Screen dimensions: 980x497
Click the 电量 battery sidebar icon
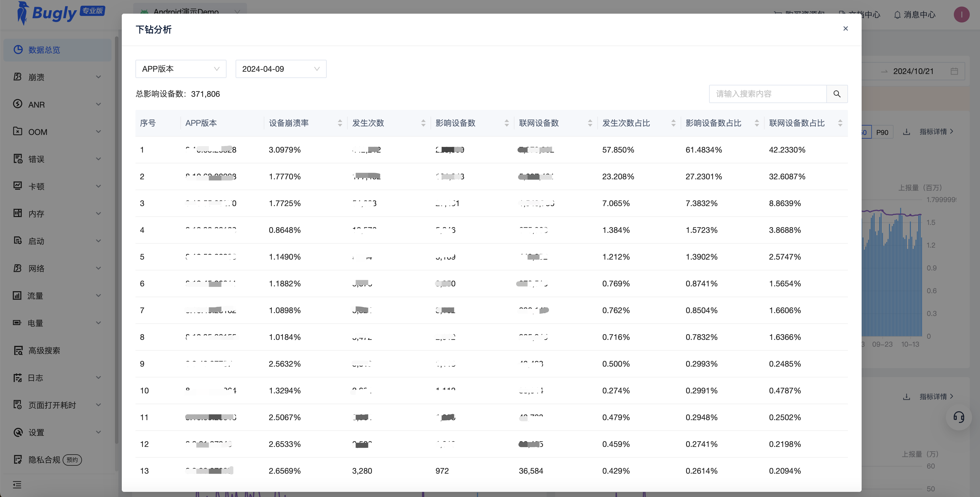coord(17,323)
